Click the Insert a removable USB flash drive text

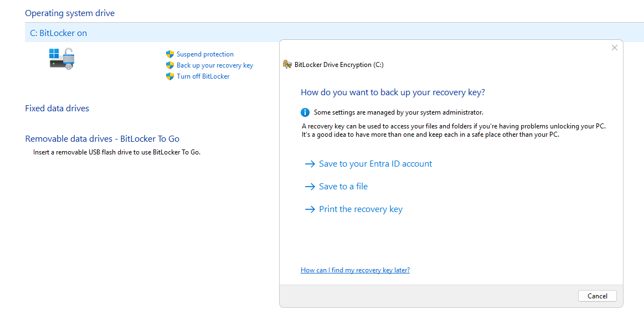(x=117, y=152)
